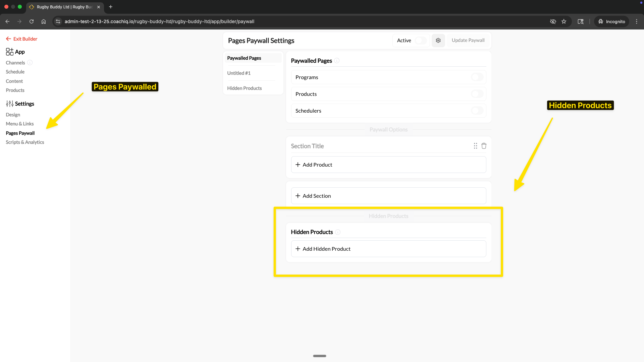Open Content in the sidebar
Screen dimensions: 644x362
click(14, 81)
